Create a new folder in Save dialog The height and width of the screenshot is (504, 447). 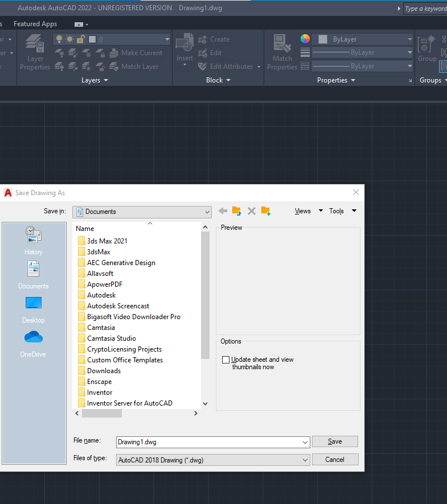(x=266, y=211)
